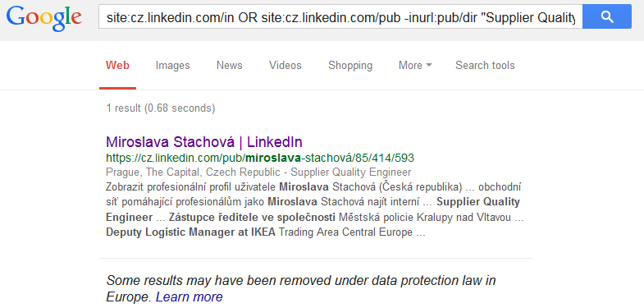Select the Videos results tab
Viewport: 644px width, 308px height.
285,66
